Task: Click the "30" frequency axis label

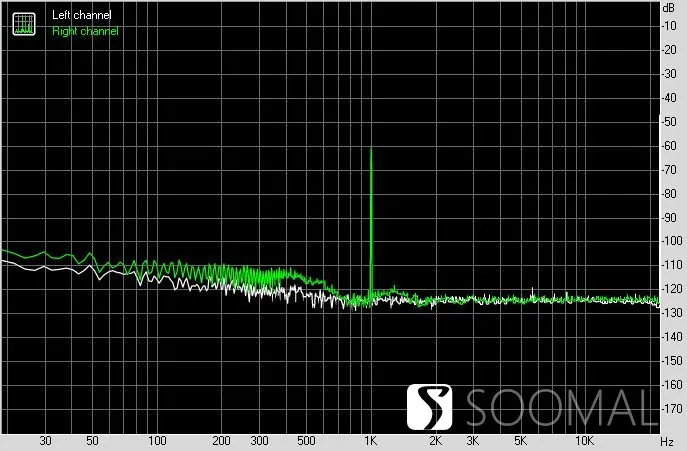Action: pyautogui.click(x=45, y=441)
